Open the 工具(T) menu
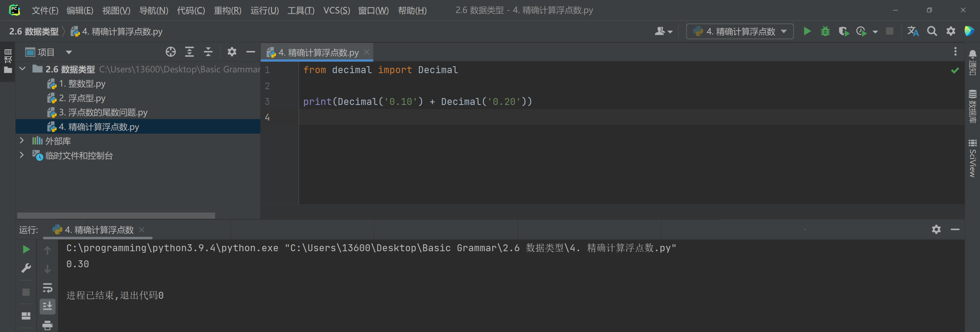This screenshot has width=980, height=332. 301,10
